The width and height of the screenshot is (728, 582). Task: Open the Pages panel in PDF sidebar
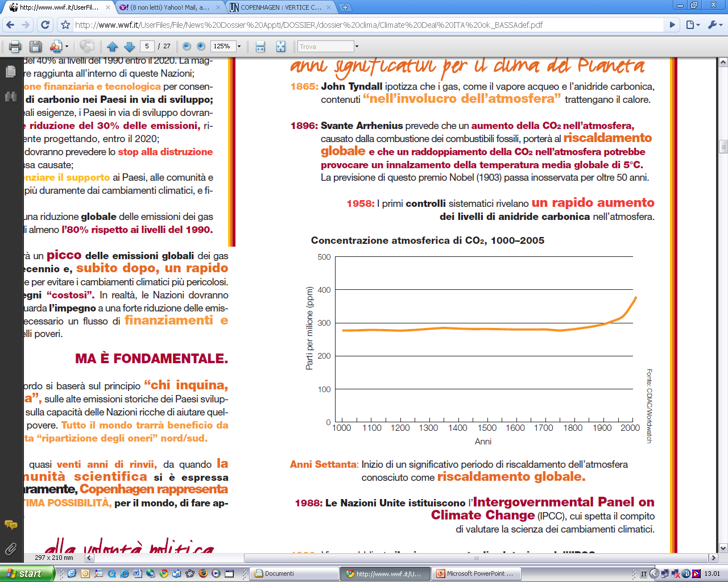tap(11, 71)
